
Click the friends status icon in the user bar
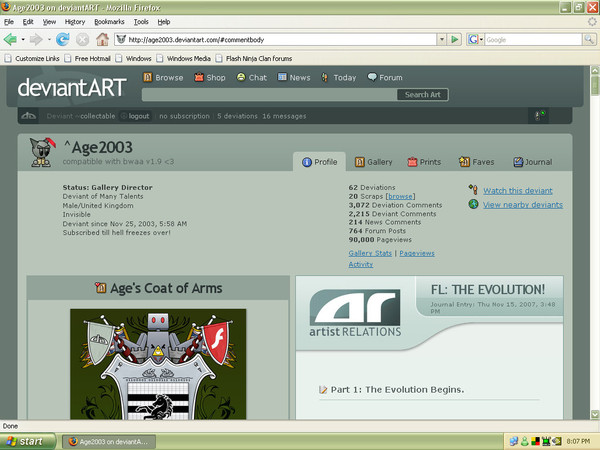540,115
